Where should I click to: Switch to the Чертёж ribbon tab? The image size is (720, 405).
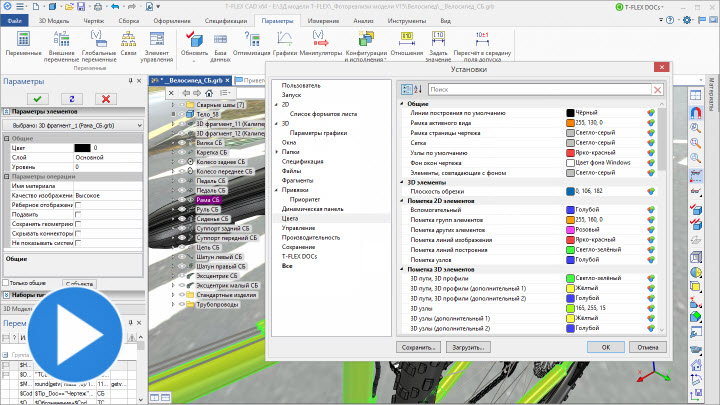(94, 21)
